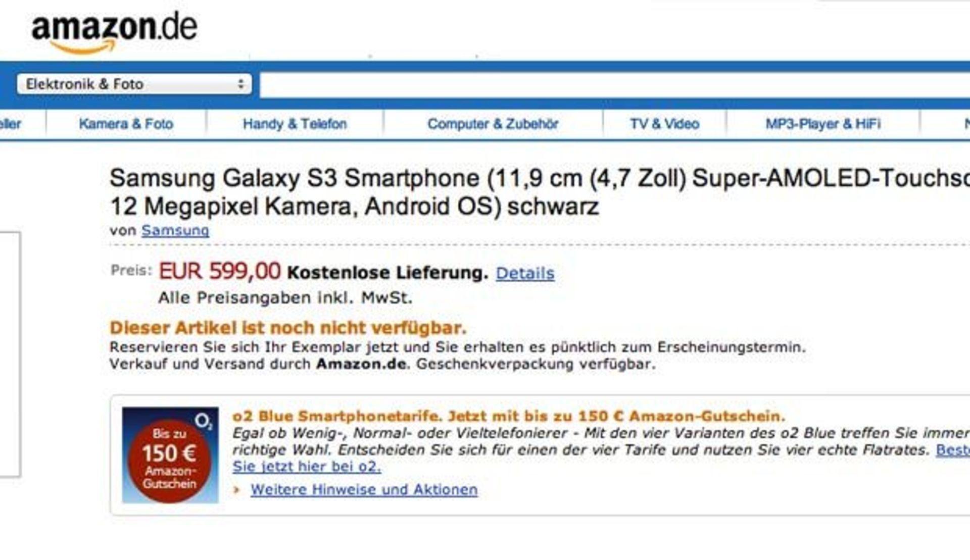The height and width of the screenshot is (560, 970).
Task: Switch to Handy & Telefon category
Action: pyautogui.click(x=295, y=124)
